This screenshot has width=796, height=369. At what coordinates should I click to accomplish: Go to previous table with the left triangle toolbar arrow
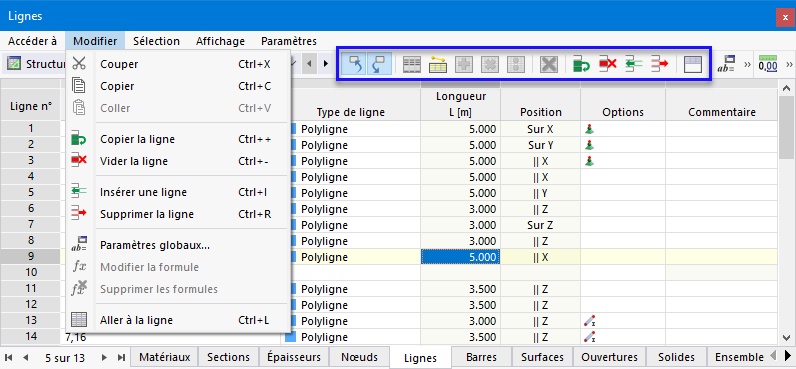click(x=310, y=64)
